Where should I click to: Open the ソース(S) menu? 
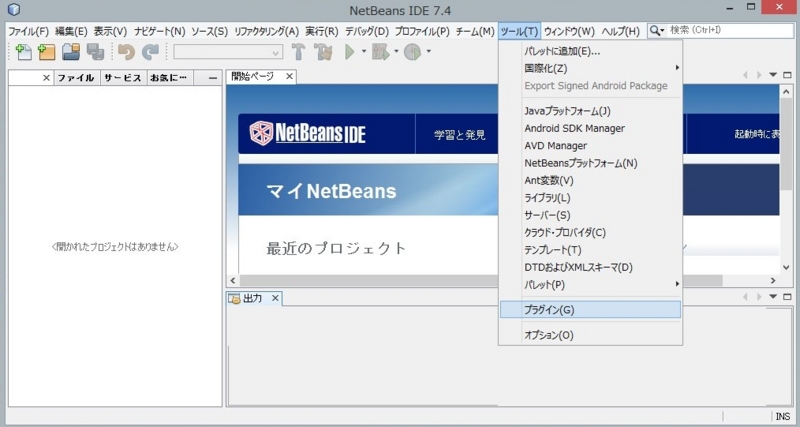point(210,32)
